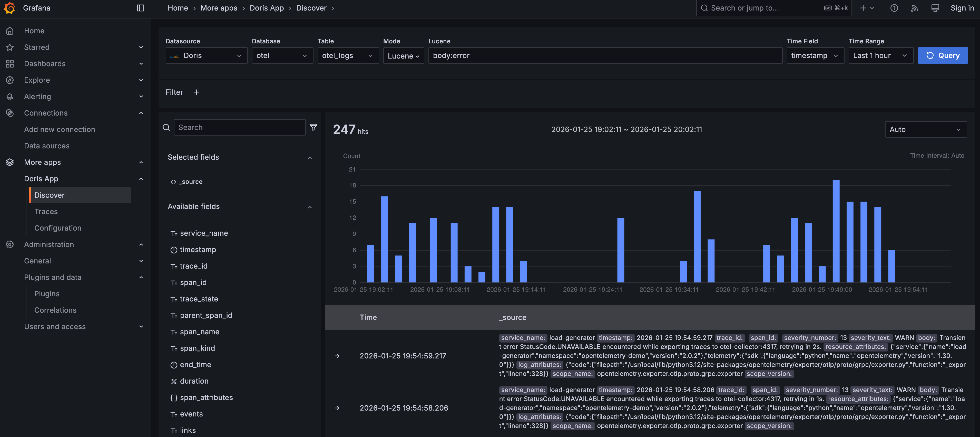Open Configuration in the Doris App menu

pyautogui.click(x=58, y=228)
